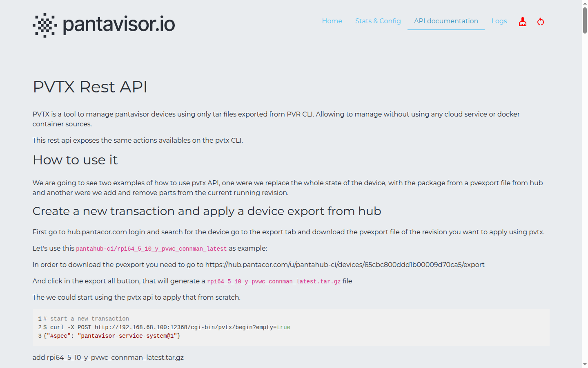Click 'We are going to see two examples' paragraph
588x368 pixels.
(287, 188)
